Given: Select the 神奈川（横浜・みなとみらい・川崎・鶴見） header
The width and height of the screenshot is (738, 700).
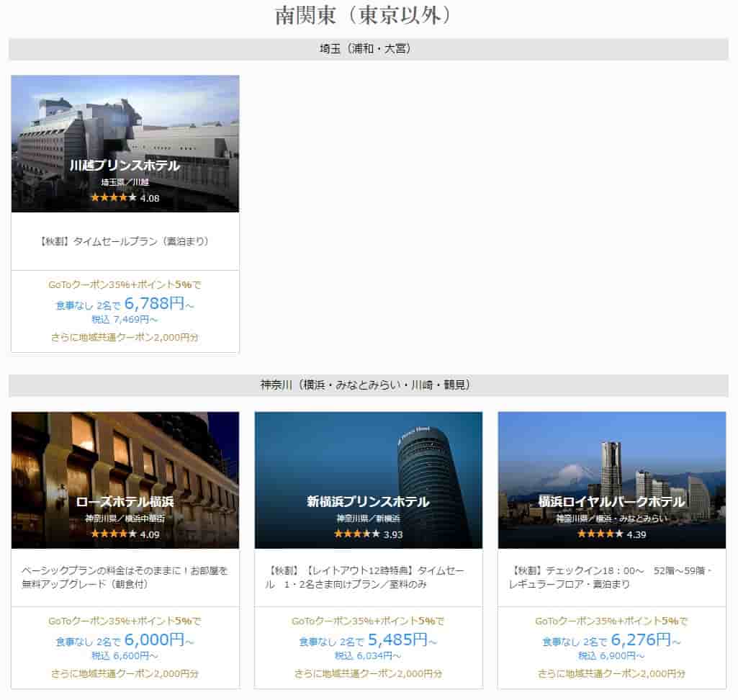Looking at the screenshot, I should pos(369,385).
